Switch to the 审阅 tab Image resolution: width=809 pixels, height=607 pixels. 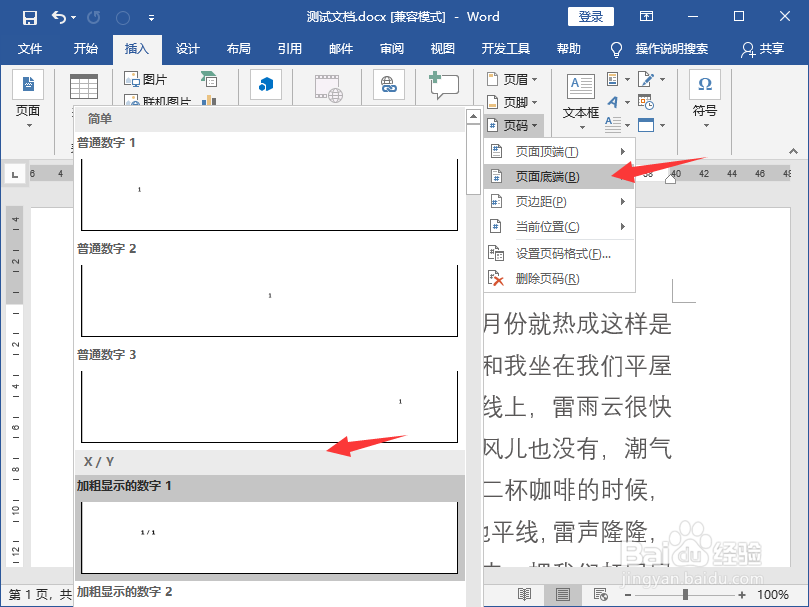pos(392,49)
